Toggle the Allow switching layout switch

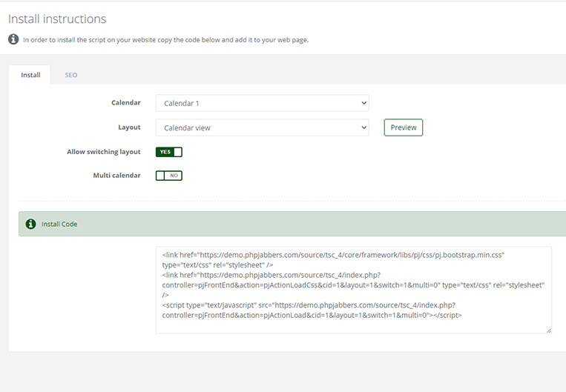click(169, 152)
